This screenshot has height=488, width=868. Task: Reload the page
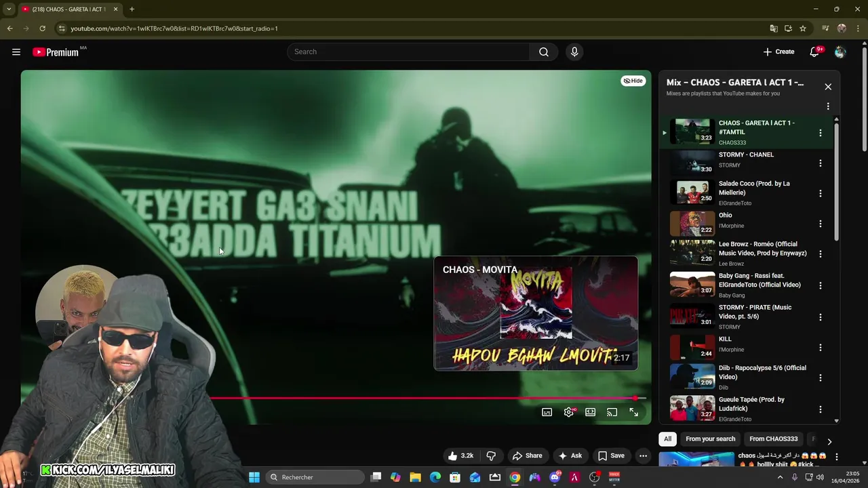[x=43, y=28]
